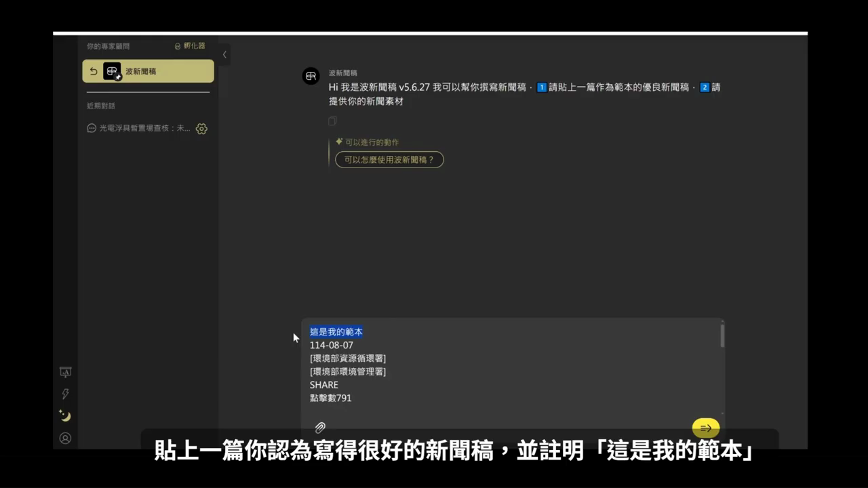Screen dimensions: 868x488
Task: Click the highlighted text 這是我的範本
Action: click(336, 331)
